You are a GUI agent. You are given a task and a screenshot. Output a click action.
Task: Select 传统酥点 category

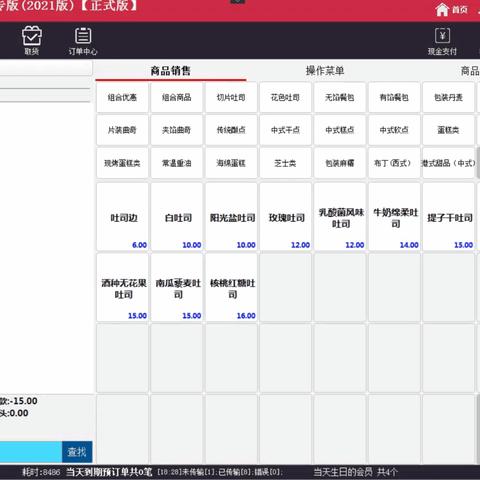pyautogui.click(x=231, y=130)
